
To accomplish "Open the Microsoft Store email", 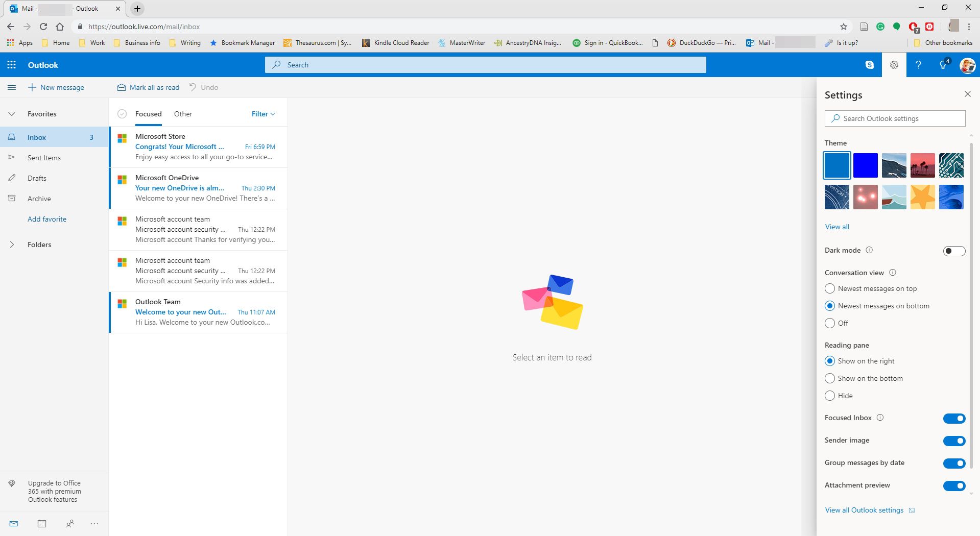I will coord(198,147).
